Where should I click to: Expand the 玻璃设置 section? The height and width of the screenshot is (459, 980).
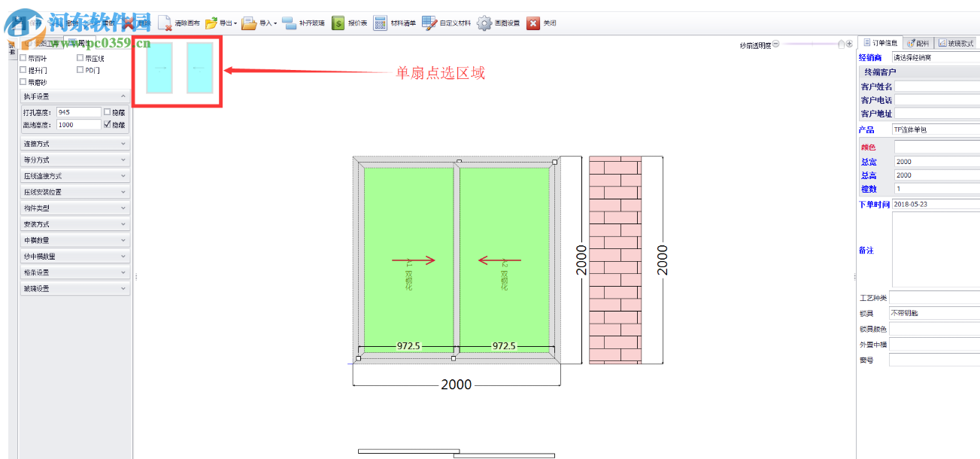click(x=75, y=287)
